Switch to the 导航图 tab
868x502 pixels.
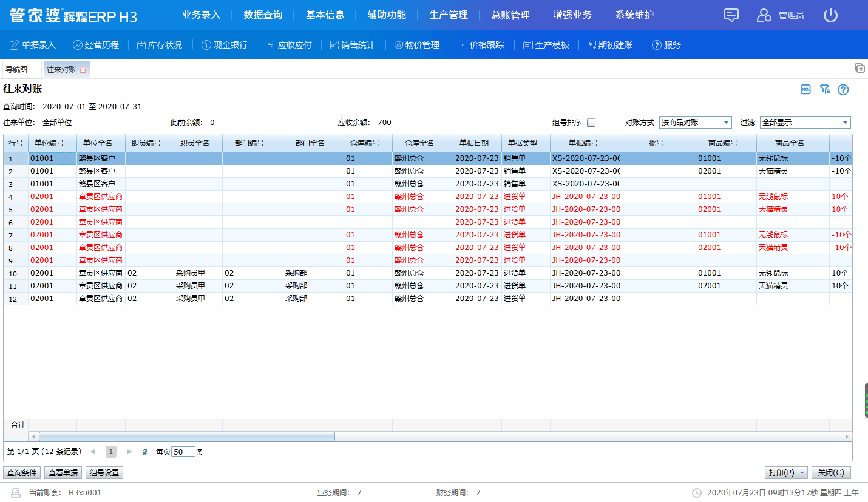22,70
